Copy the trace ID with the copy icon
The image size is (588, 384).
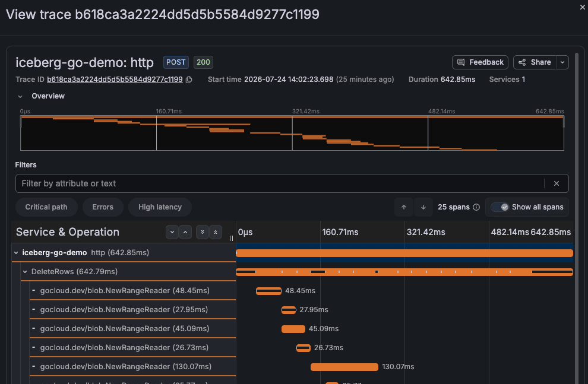click(x=189, y=80)
